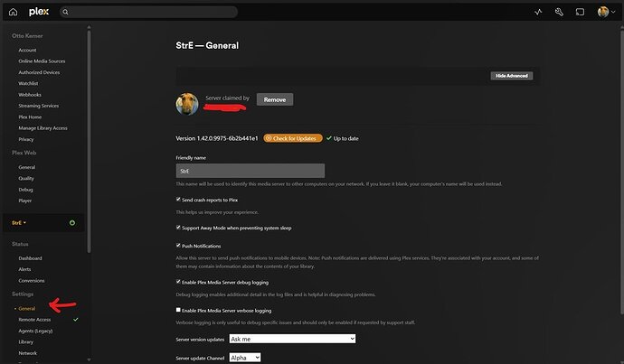Click sidebar scroll up arrow
This screenshot has width=624, height=364.
pos(89,27)
